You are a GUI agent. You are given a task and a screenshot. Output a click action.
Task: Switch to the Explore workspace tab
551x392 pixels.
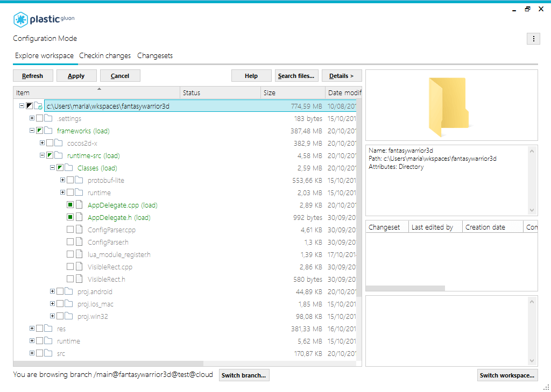[44, 55]
